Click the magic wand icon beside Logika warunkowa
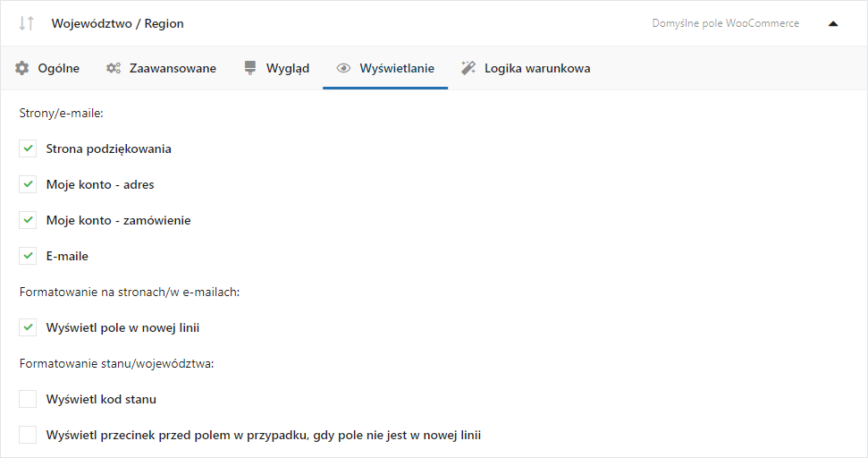868x458 pixels. tap(468, 68)
